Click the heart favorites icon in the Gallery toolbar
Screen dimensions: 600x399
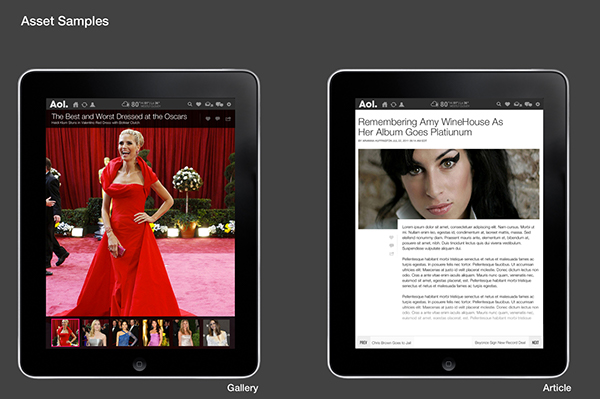199,104
